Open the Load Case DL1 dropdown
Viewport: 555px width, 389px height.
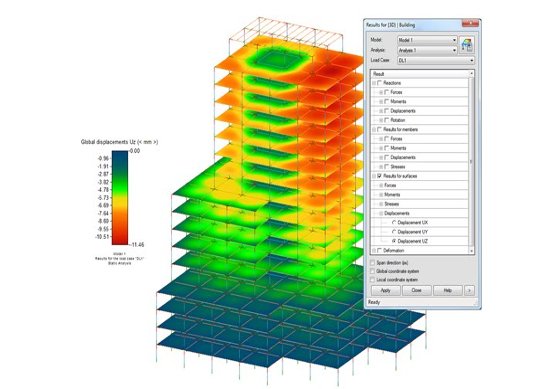tap(436, 61)
